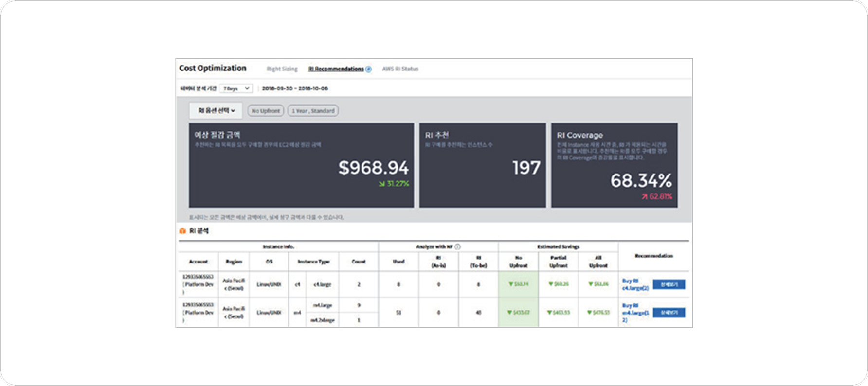Click the orange icon beside RI 분석
This screenshot has height=386, width=868.
[x=182, y=231]
